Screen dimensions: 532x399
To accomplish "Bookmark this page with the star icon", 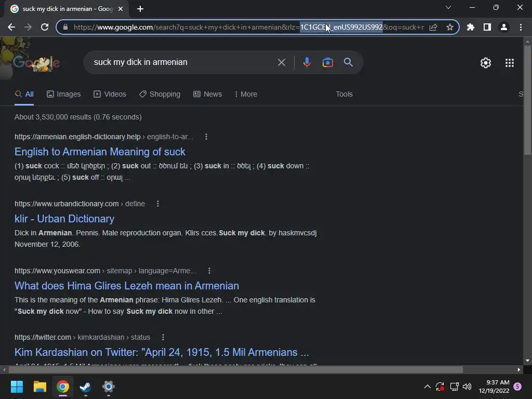I will 450,27.
